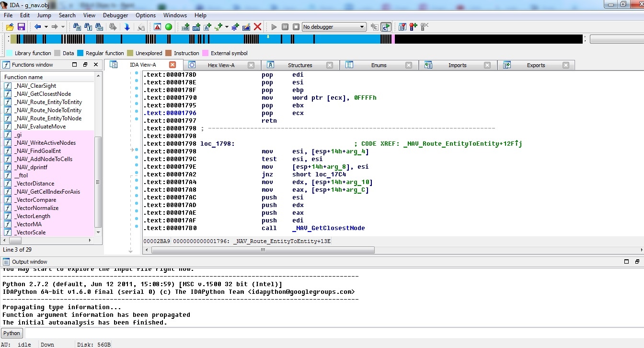Viewport: 644px width, 348px height.
Task: Close the Hex View-A tab
Action: 251,65
